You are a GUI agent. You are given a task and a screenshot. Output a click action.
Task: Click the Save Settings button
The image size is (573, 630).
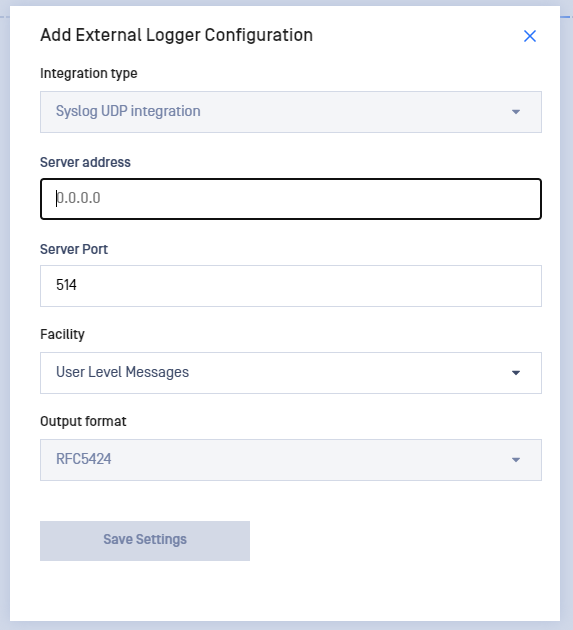(x=145, y=541)
